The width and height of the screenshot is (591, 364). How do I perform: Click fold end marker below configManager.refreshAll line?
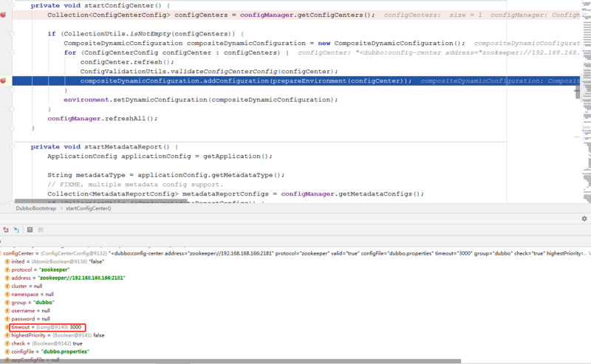click(x=12, y=128)
